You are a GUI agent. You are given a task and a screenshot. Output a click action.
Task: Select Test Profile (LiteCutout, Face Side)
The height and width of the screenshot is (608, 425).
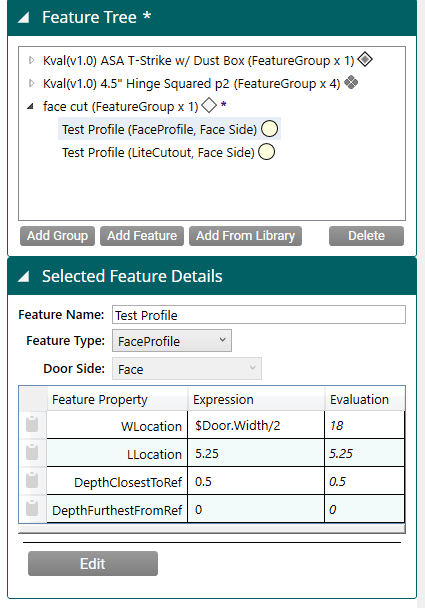(x=158, y=152)
